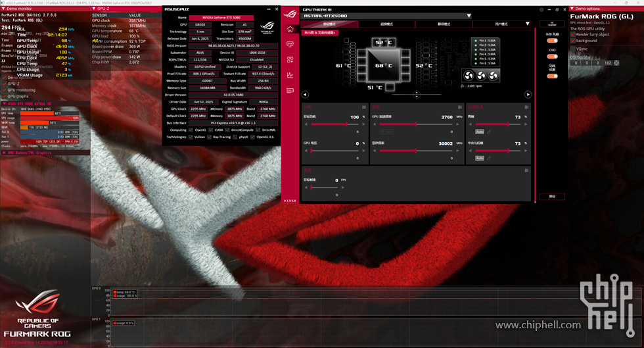Viewport: 644px width, 348px height.
Task: Edit the side fan curve with pencil icon
Action: point(489,132)
